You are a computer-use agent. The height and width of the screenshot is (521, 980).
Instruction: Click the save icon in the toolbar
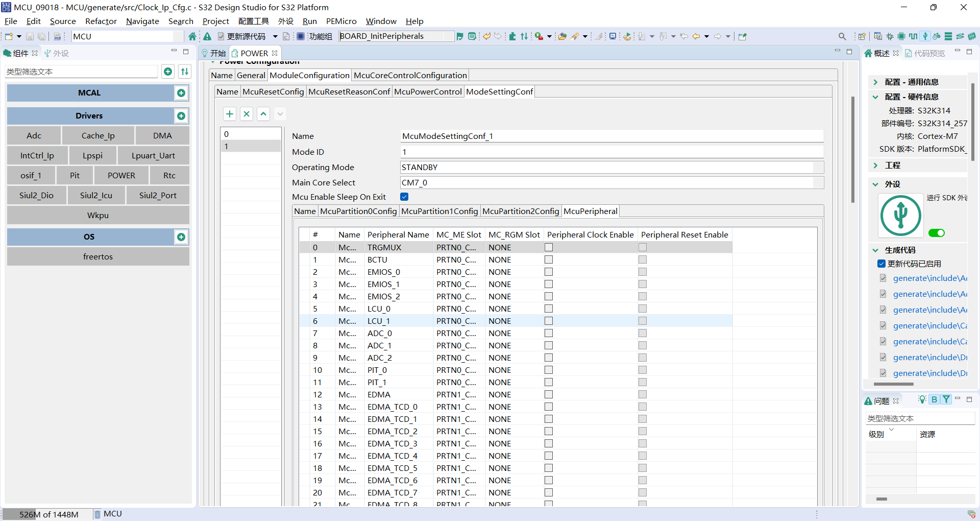coord(30,36)
